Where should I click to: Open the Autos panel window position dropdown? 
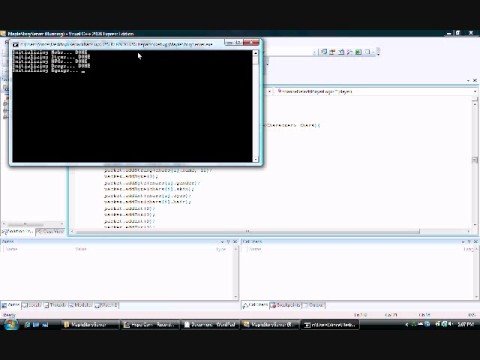click(x=222, y=241)
